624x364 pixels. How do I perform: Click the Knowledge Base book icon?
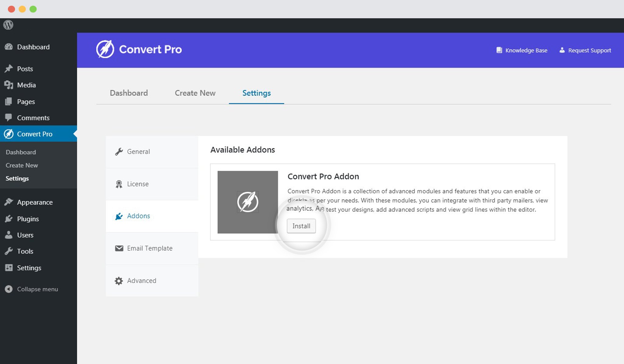499,50
